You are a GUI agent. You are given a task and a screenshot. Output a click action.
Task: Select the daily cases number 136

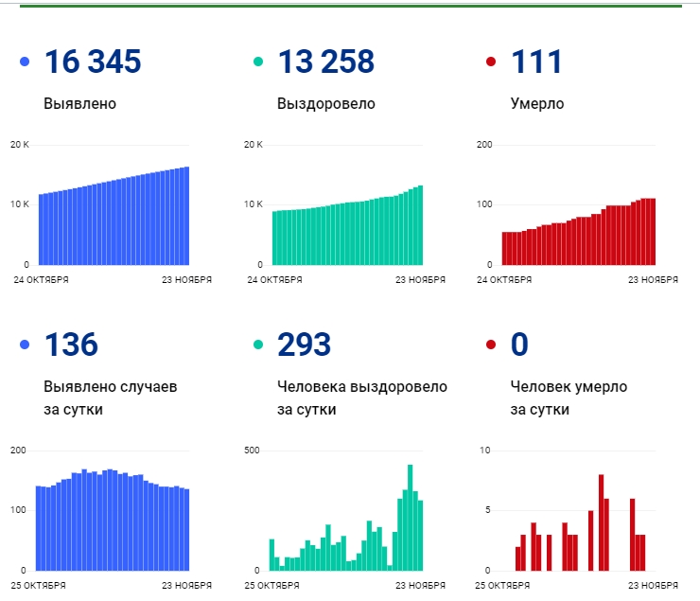tap(71, 345)
